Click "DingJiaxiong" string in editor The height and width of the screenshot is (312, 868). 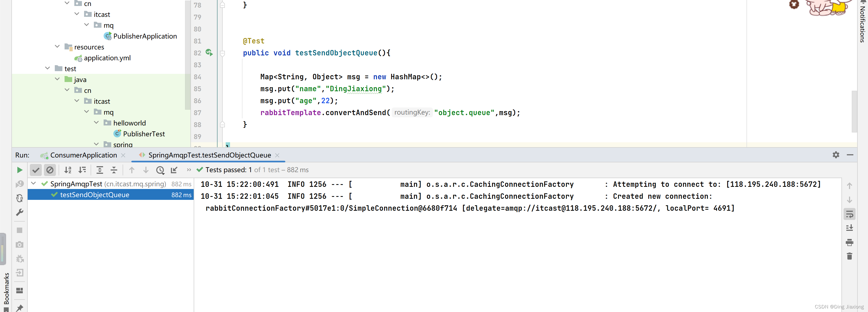point(356,89)
